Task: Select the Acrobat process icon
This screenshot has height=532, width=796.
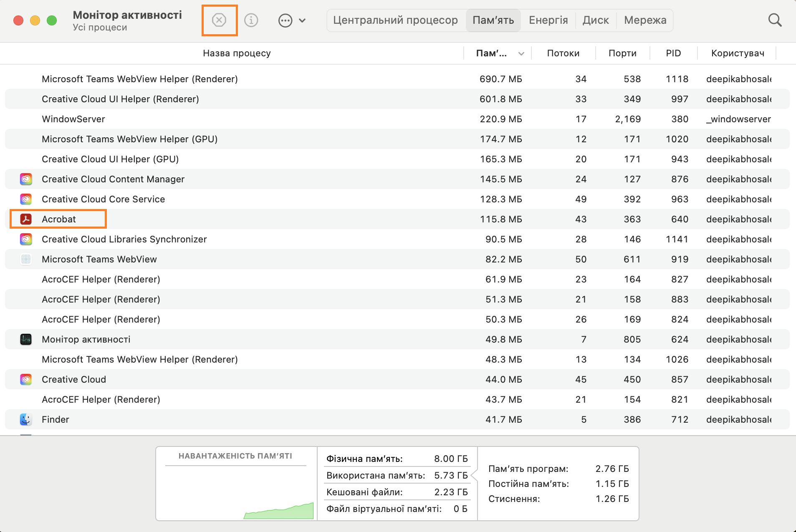Action: [26, 219]
